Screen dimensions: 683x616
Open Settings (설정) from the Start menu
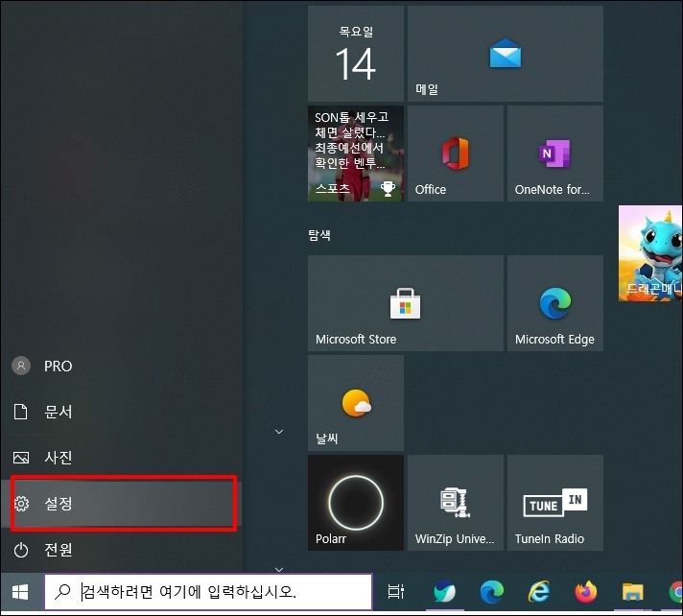pyautogui.click(x=121, y=503)
